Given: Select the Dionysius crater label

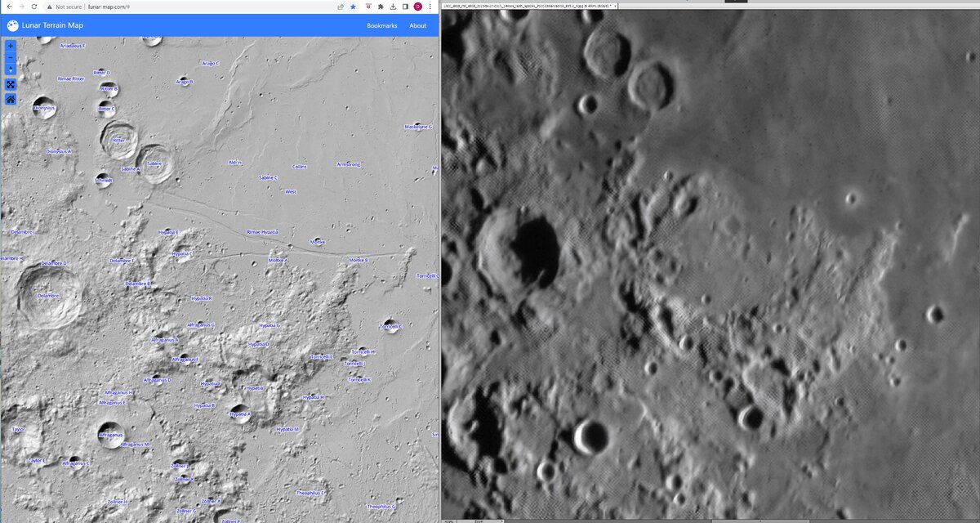Looking at the screenshot, I should click(46, 106).
